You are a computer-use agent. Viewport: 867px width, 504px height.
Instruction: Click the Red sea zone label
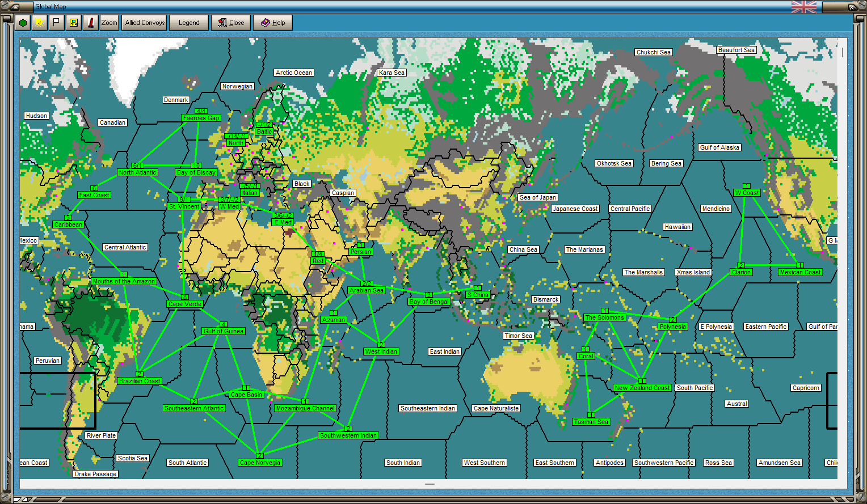[318, 261]
